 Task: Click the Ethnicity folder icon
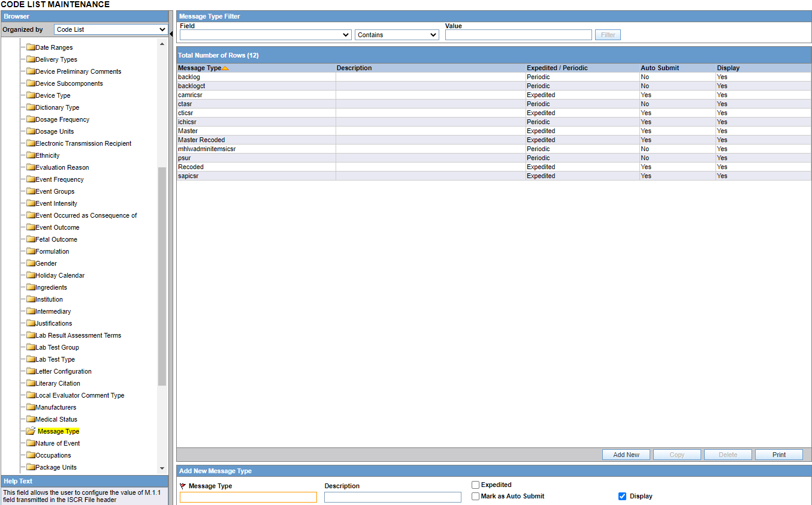30,155
